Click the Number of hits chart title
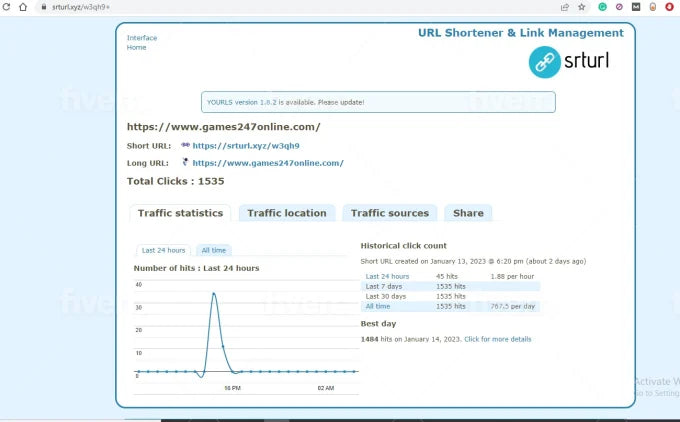Screen dimensions: 680x422 coord(196,268)
